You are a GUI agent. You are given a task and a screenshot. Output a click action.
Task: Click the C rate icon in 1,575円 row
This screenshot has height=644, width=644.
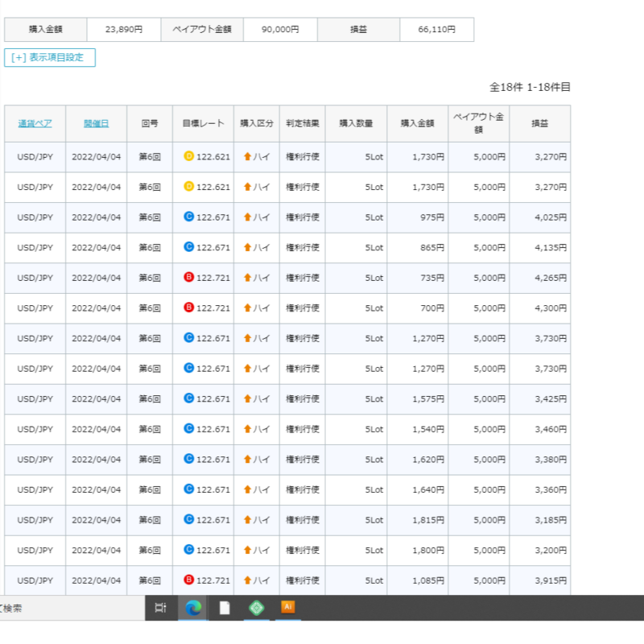tap(188, 398)
